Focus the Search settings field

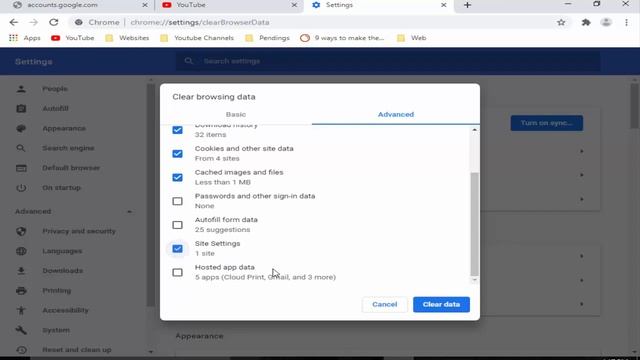point(388,61)
